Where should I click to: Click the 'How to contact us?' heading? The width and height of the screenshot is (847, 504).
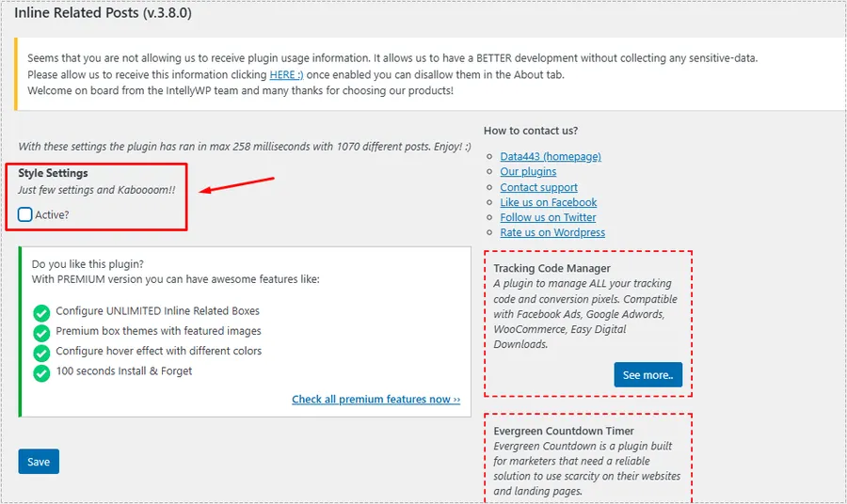531,131
